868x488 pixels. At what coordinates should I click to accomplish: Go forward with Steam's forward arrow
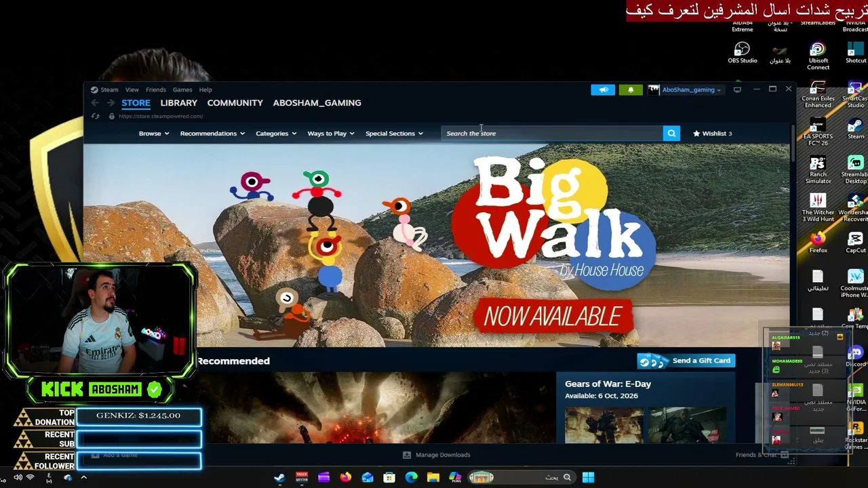click(x=111, y=103)
